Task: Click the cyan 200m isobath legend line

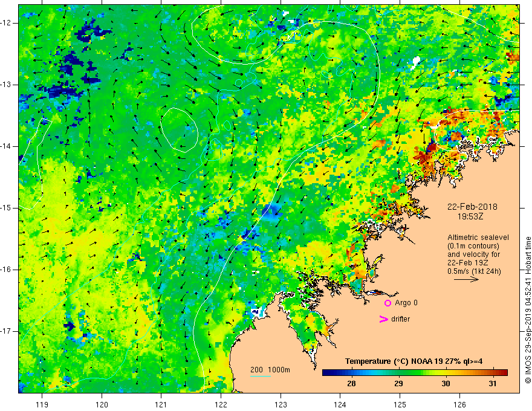Action: [260, 376]
